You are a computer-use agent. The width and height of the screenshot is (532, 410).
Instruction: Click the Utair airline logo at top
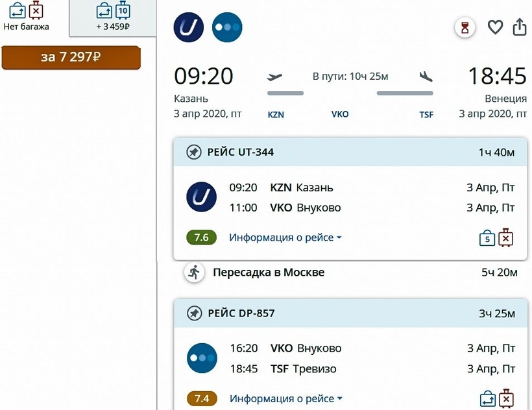pos(189,28)
